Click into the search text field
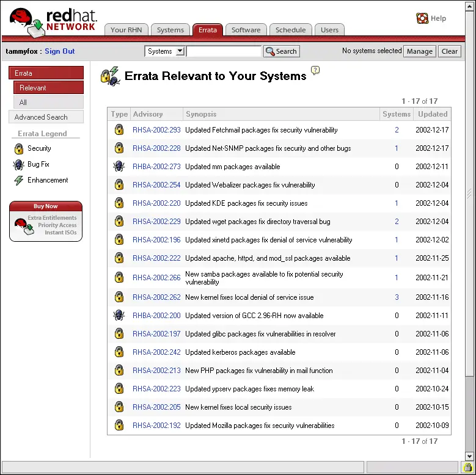 point(224,51)
